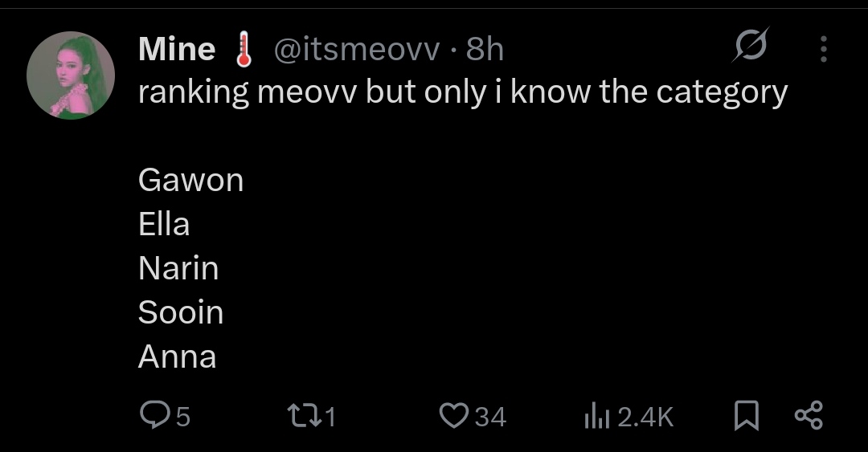Viewport: 868px width, 452px height.
Task: Repost using the retweet arrows icon
Action: (x=303, y=415)
